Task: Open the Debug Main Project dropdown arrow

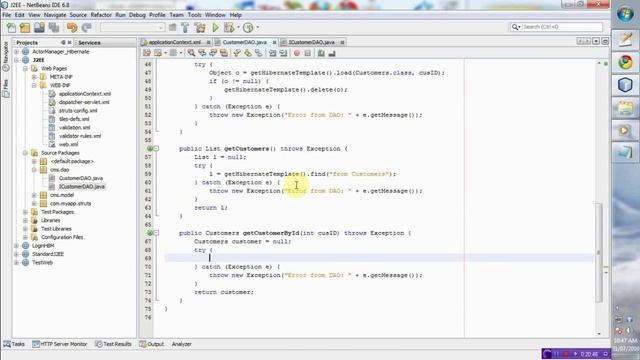Action: [x=238, y=27]
